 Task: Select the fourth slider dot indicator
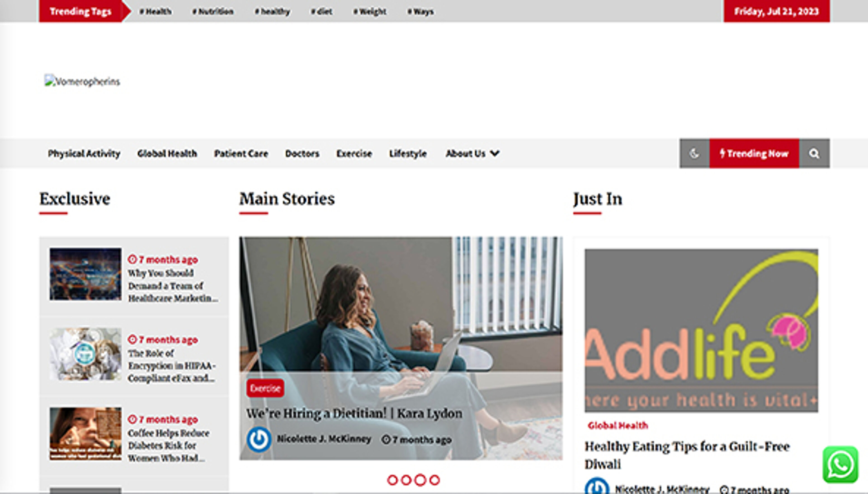coord(434,480)
